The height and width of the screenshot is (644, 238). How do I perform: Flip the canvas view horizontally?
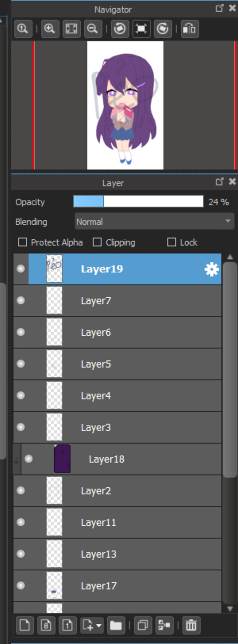click(190, 29)
